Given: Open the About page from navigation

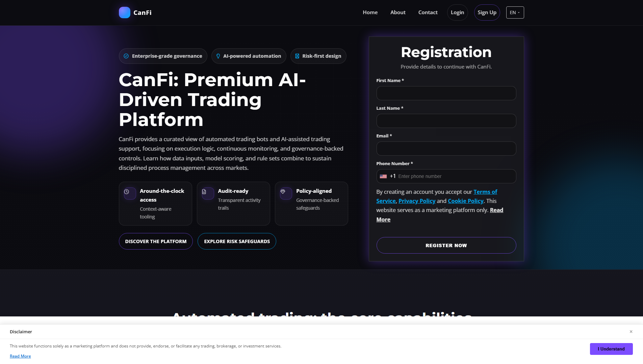Looking at the screenshot, I should 398,12.
